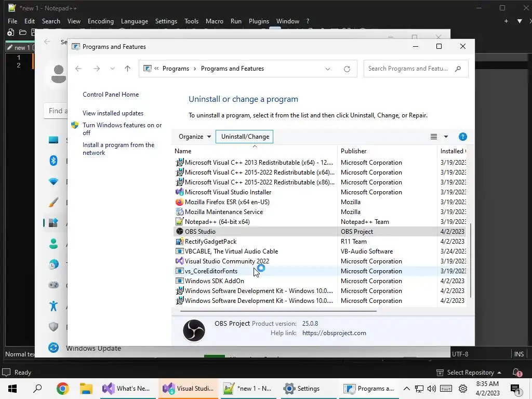Refresh the Programs and Features list
This screenshot has width=532, height=399.
(347, 69)
